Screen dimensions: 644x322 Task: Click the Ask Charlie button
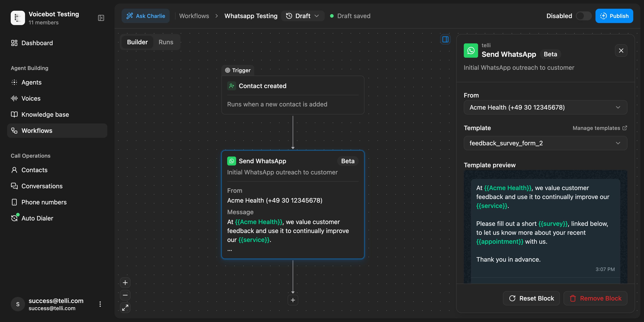click(x=146, y=16)
